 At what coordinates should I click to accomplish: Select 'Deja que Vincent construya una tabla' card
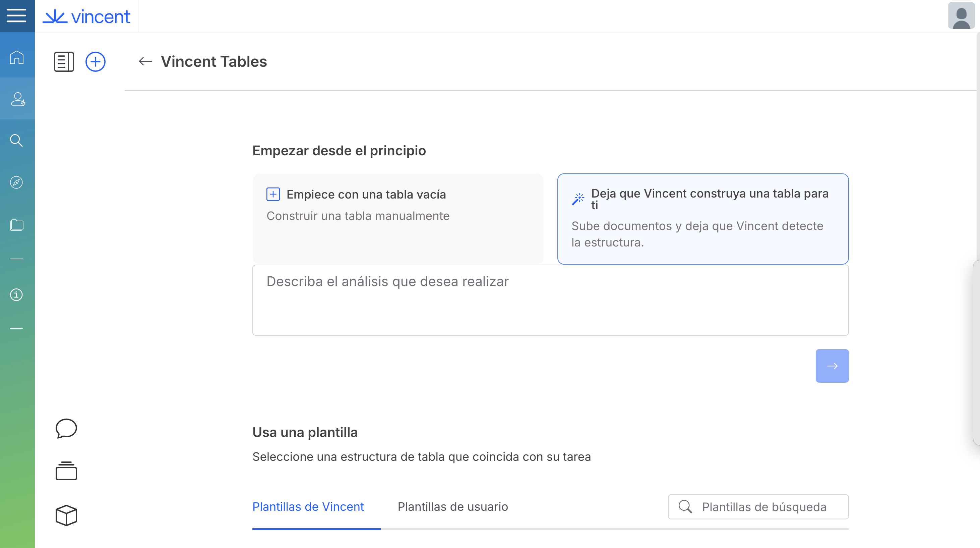[703, 218]
